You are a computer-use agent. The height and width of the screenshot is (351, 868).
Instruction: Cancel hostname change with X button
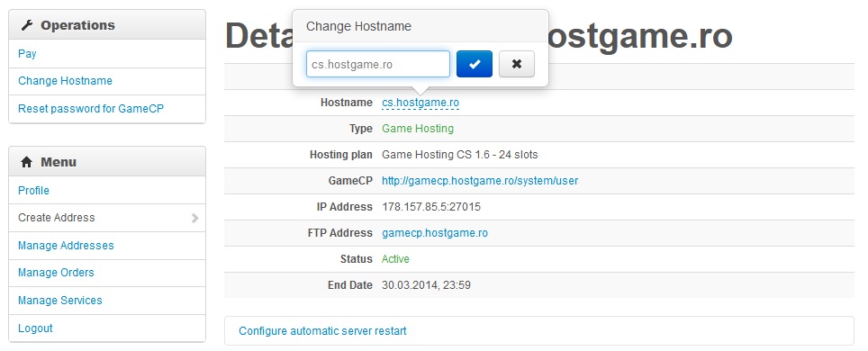(517, 64)
